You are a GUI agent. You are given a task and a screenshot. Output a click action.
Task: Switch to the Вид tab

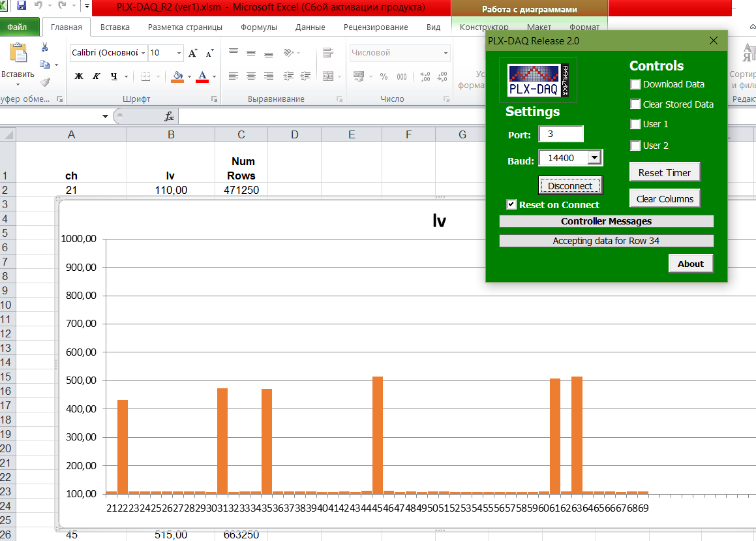(434, 27)
